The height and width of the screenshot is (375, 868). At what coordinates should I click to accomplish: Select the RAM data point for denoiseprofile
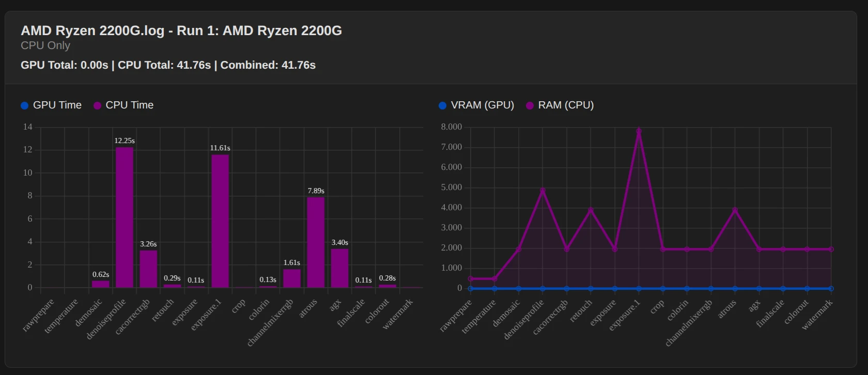(542, 191)
